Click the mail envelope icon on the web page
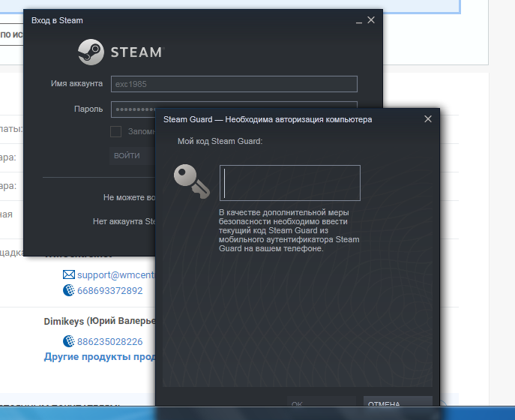 pos(69,274)
